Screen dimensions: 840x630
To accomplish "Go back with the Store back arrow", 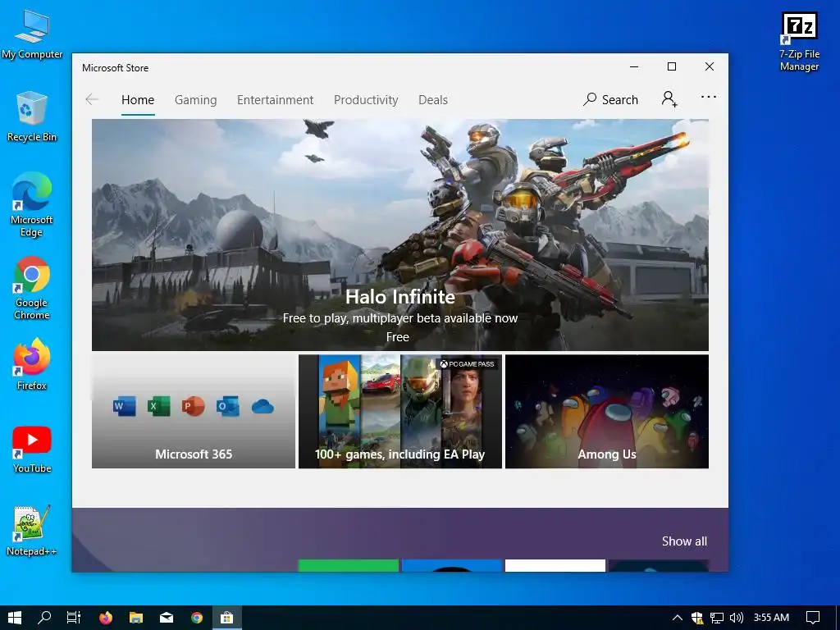I will 92,99.
